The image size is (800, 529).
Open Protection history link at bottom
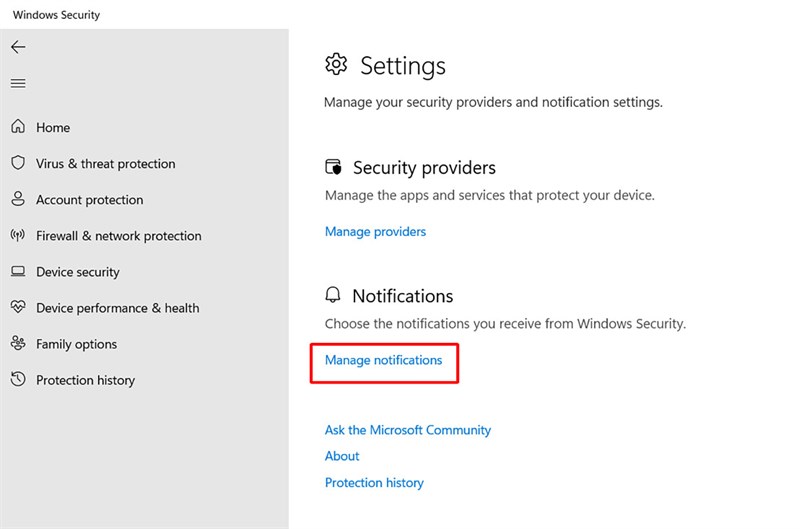pyautogui.click(x=374, y=483)
